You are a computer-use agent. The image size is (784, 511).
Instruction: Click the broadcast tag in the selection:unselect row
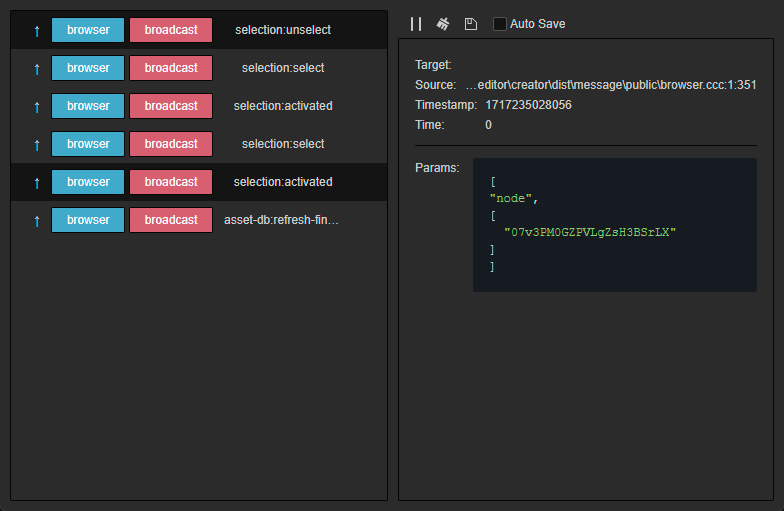click(171, 30)
